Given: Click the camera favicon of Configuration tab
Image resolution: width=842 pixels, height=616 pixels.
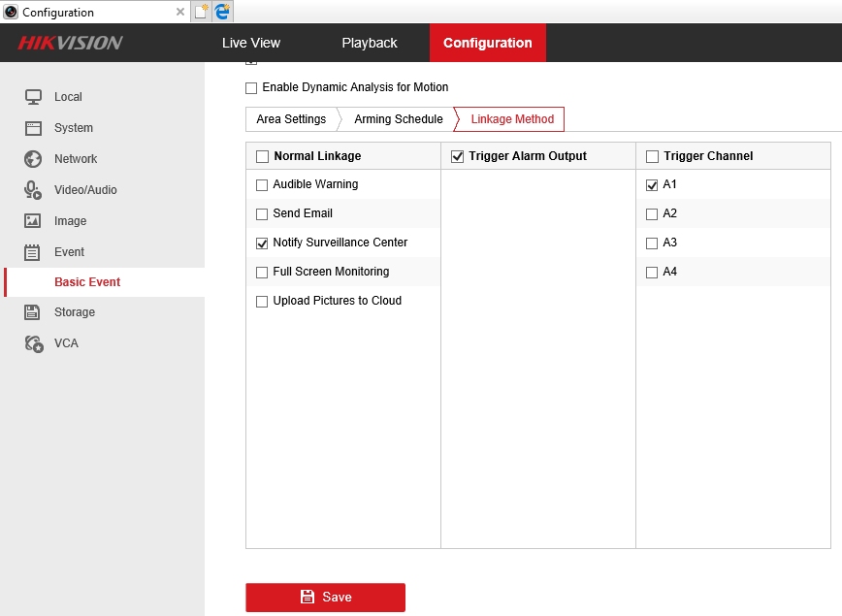Looking at the screenshot, I should 11,12.
